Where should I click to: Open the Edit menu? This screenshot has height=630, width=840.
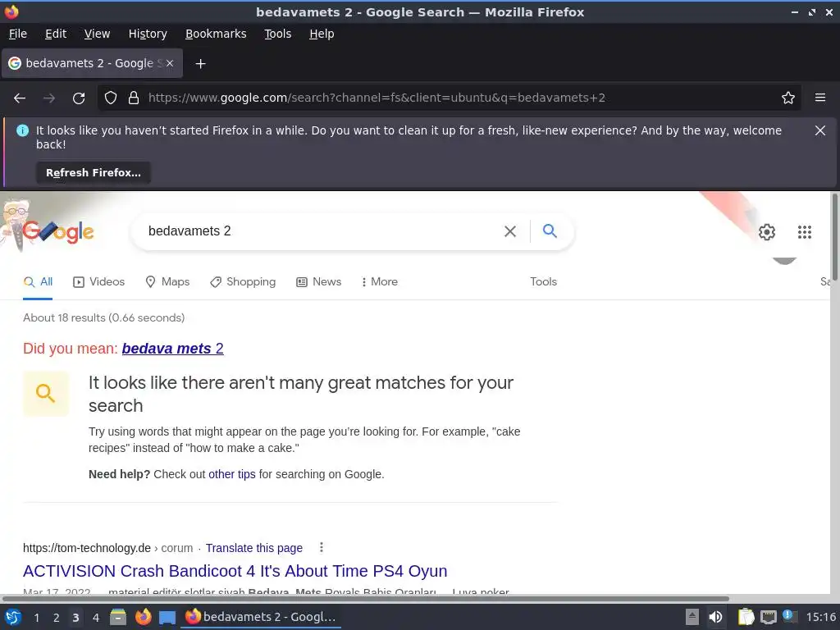coord(56,34)
